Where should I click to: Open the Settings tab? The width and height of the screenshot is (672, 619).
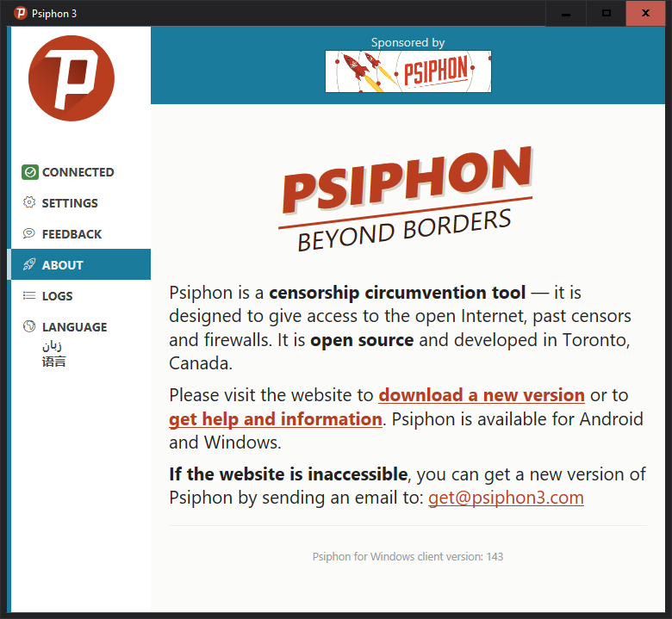pyautogui.click(x=81, y=203)
